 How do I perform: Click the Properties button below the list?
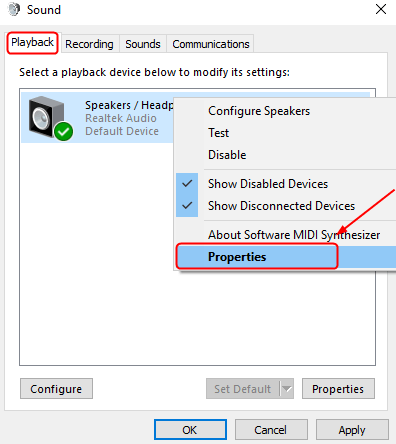click(338, 389)
